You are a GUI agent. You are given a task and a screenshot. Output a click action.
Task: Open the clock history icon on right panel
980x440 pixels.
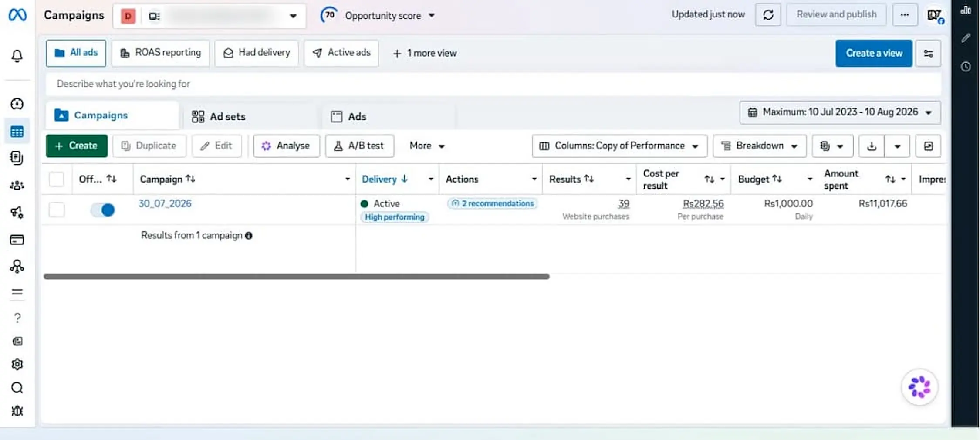(x=966, y=67)
